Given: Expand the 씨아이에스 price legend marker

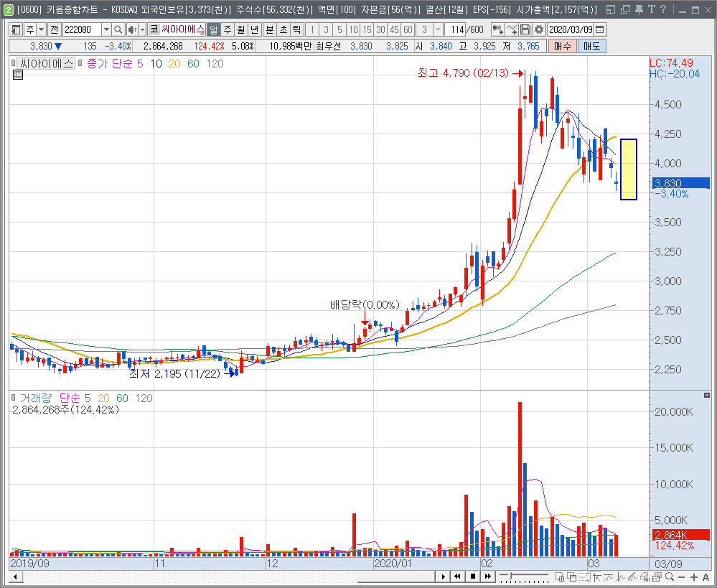Looking at the screenshot, I should (x=13, y=63).
